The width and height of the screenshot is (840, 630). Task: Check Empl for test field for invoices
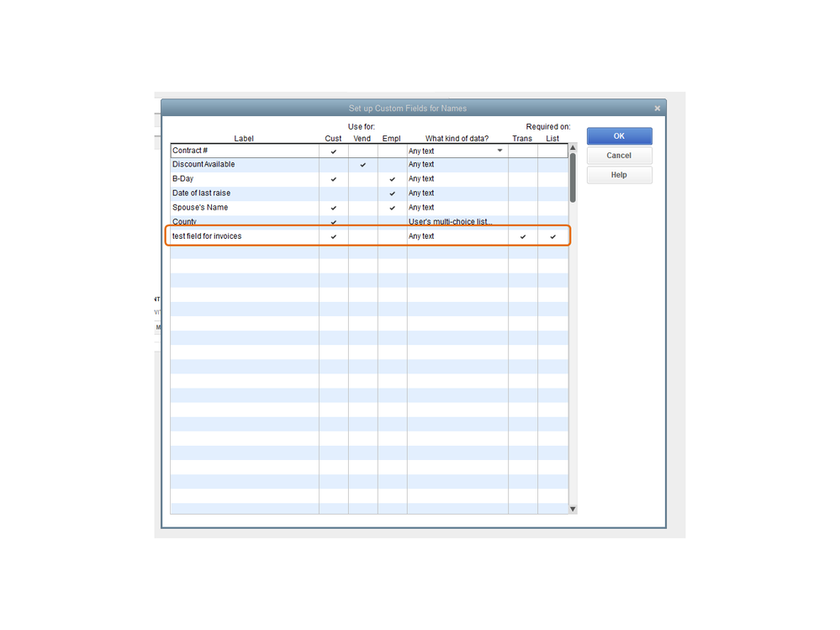click(392, 236)
